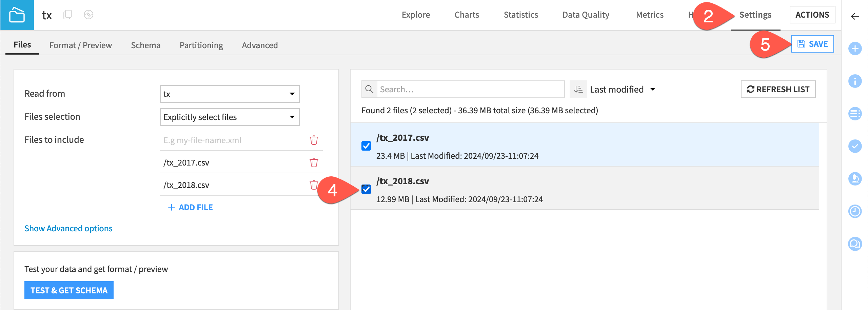The width and height of the screenshot is (868, 310).
Task: Open the list details icon in sidebar
Action: [855, 114]
